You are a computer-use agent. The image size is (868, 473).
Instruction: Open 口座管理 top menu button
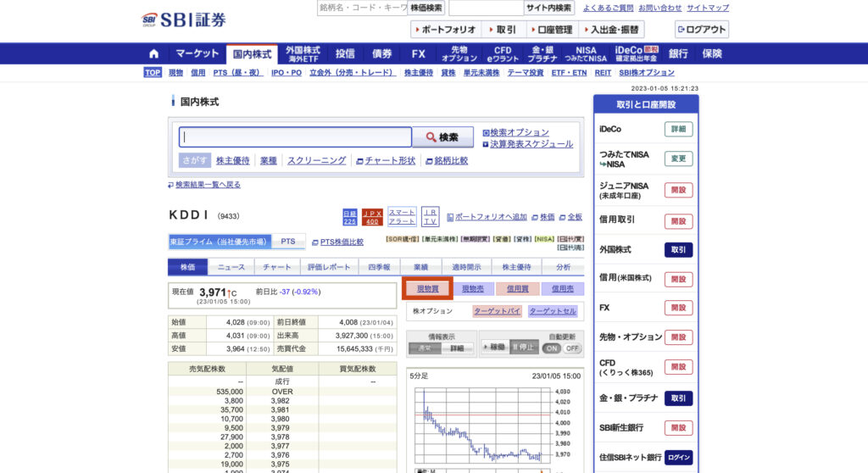(x=552, y=30)
